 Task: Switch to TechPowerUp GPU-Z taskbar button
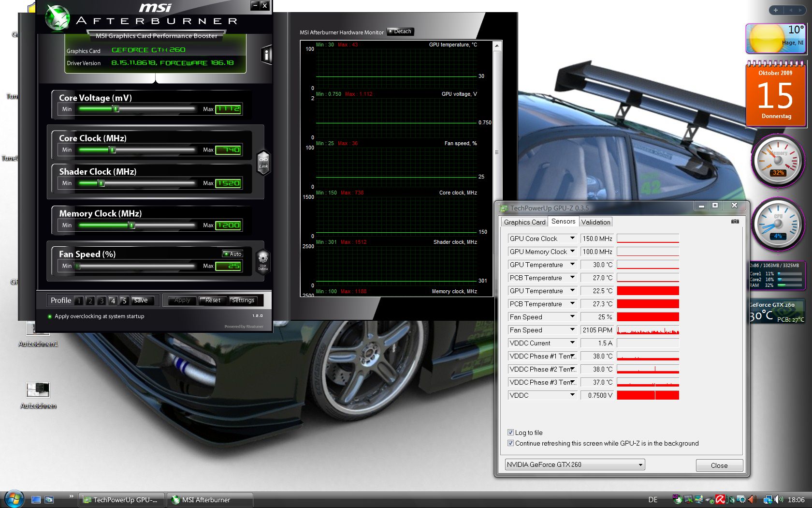click(x=121, y=500)
